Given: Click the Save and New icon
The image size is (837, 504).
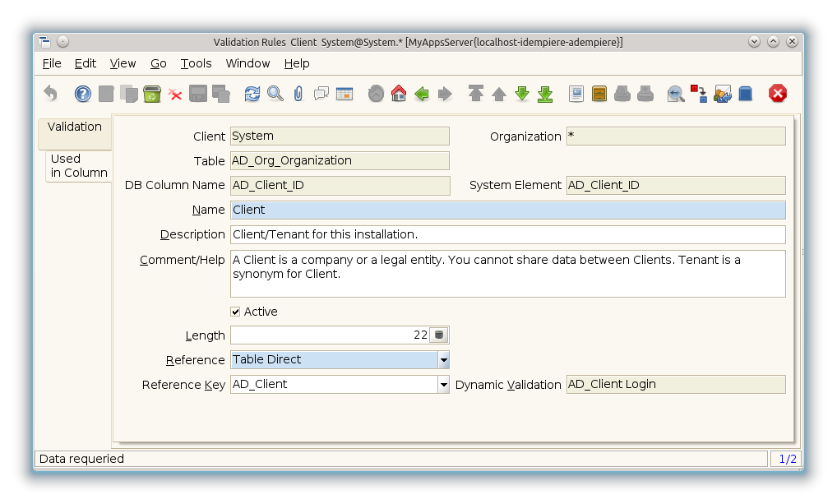Looking at the screenshot, I should tap(221, 94).
